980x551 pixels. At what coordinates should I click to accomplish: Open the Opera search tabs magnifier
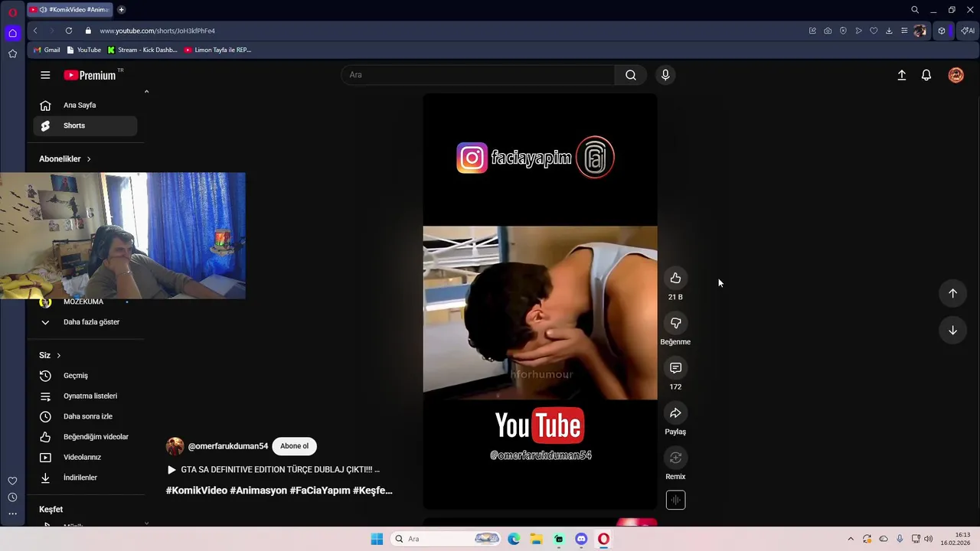coord(915,10)
